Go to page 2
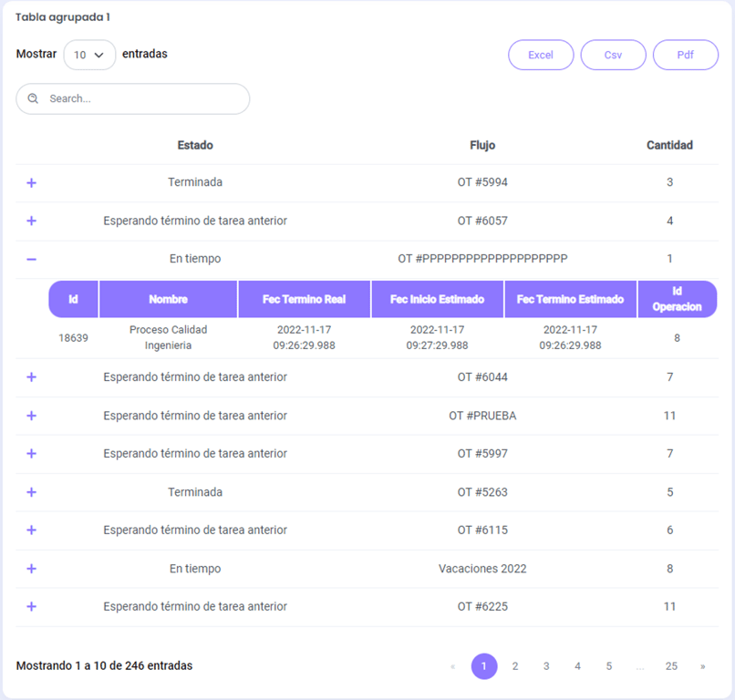This screenshot has width=735, height=700. (x=515, y=666)
